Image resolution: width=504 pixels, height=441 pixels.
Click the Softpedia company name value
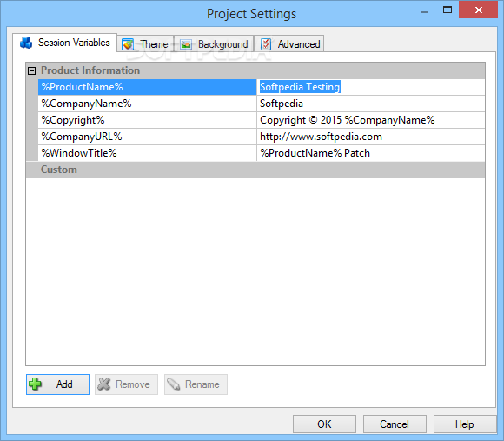tap(371, 104)
